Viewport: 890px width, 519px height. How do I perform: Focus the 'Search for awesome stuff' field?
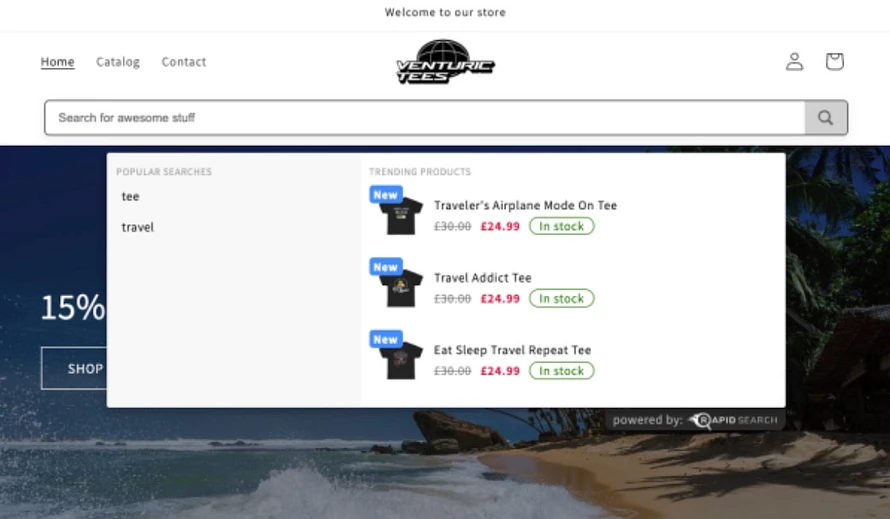point(425,118)
